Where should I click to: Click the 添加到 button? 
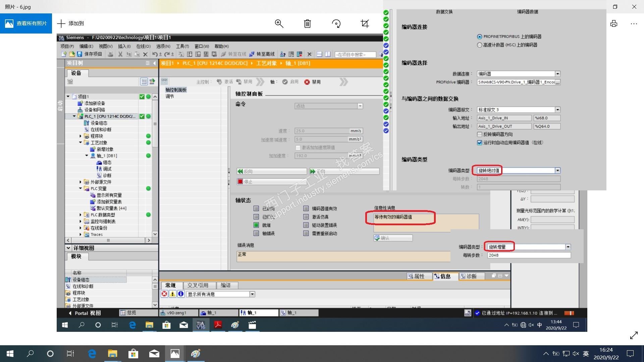[71, 23]
